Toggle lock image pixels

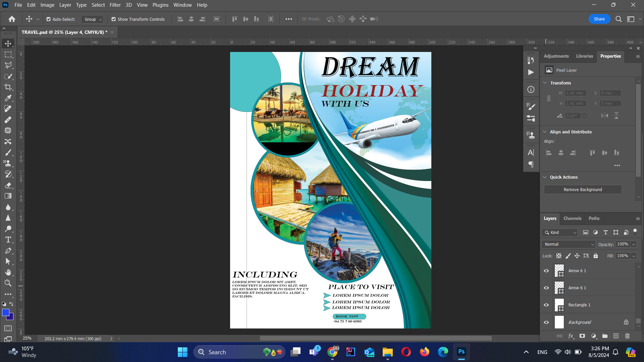pyautogui.click(x=568, y=256)
